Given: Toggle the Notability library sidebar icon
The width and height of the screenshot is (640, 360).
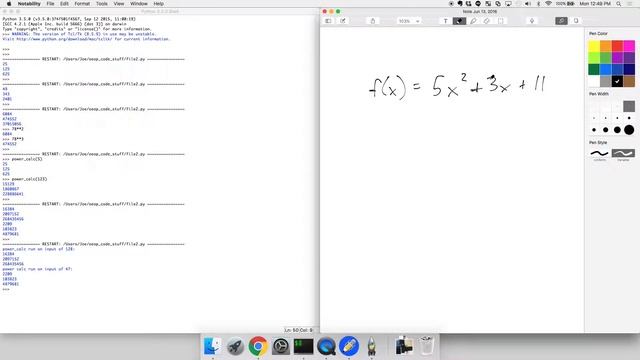Looking at the screenshot, I should (x=328, y=21).
